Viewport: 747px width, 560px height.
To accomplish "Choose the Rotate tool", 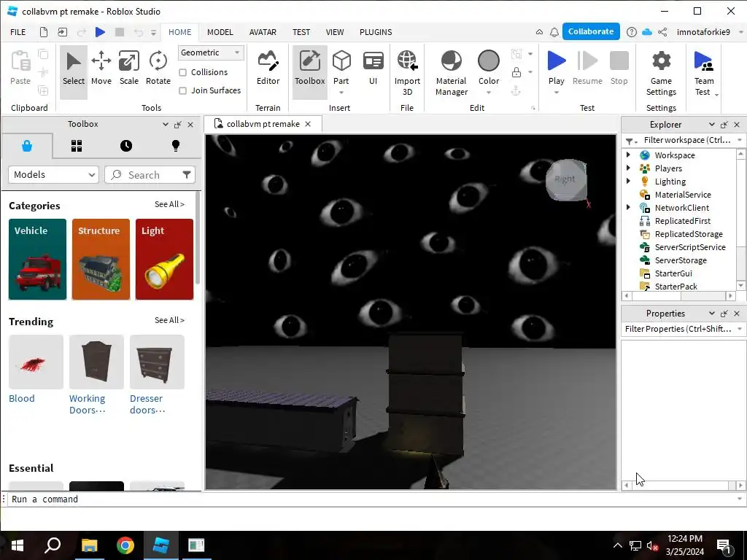I will pyautogui.click(x=158, y=68).
